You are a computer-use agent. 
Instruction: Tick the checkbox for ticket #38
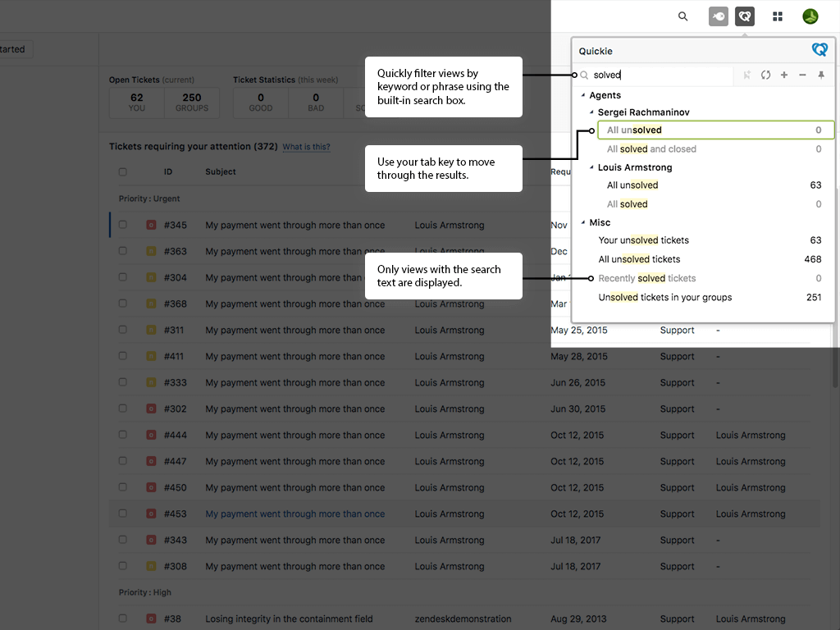coord(123,619)
